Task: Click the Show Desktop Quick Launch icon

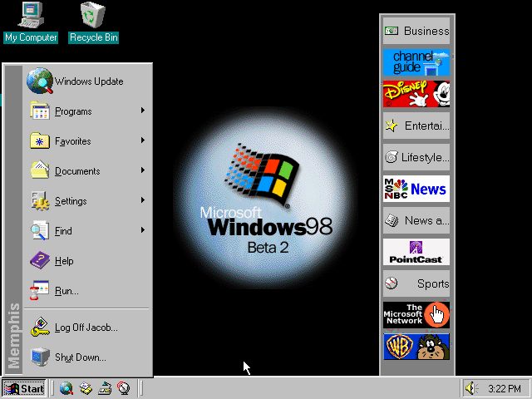Action: coord(105,388)
